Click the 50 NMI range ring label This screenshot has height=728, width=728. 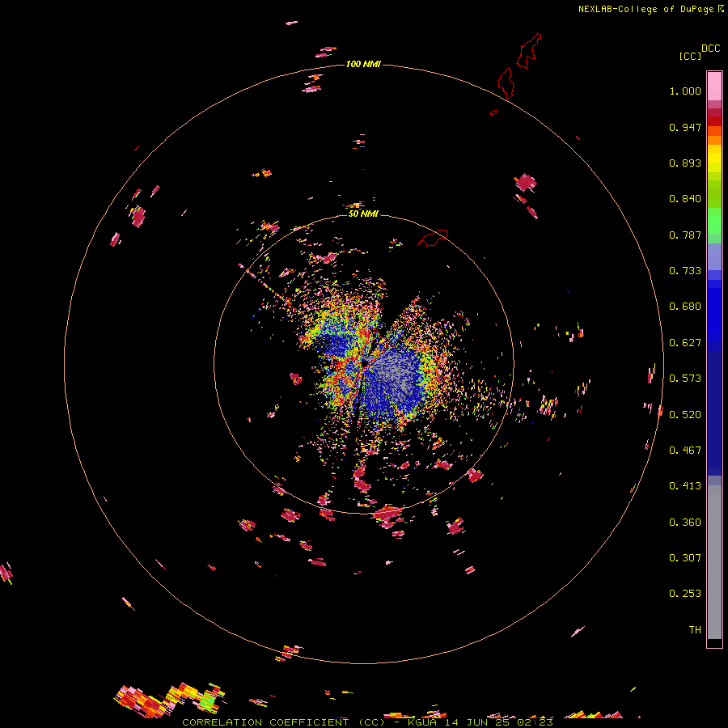pos(363,214)
